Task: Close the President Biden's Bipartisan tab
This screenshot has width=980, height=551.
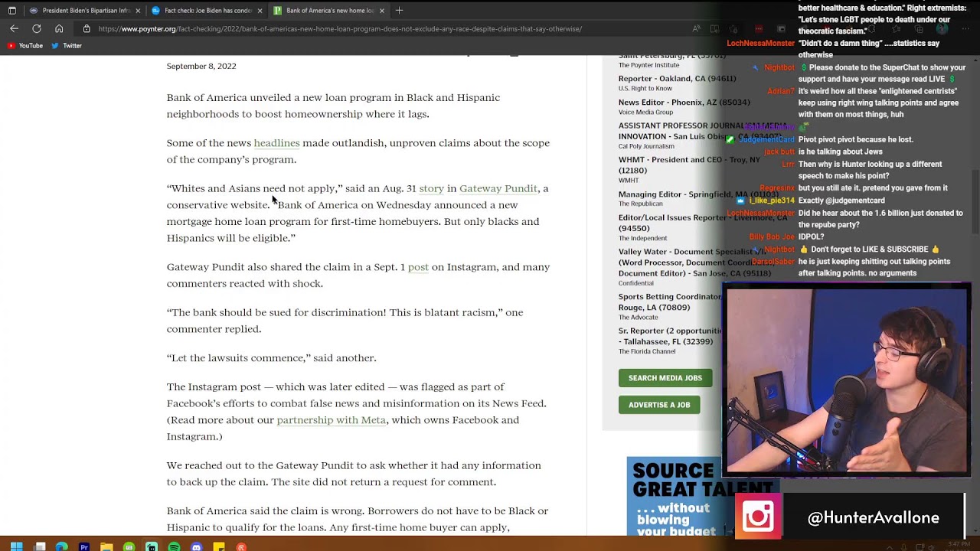Action: pos(138,11)
